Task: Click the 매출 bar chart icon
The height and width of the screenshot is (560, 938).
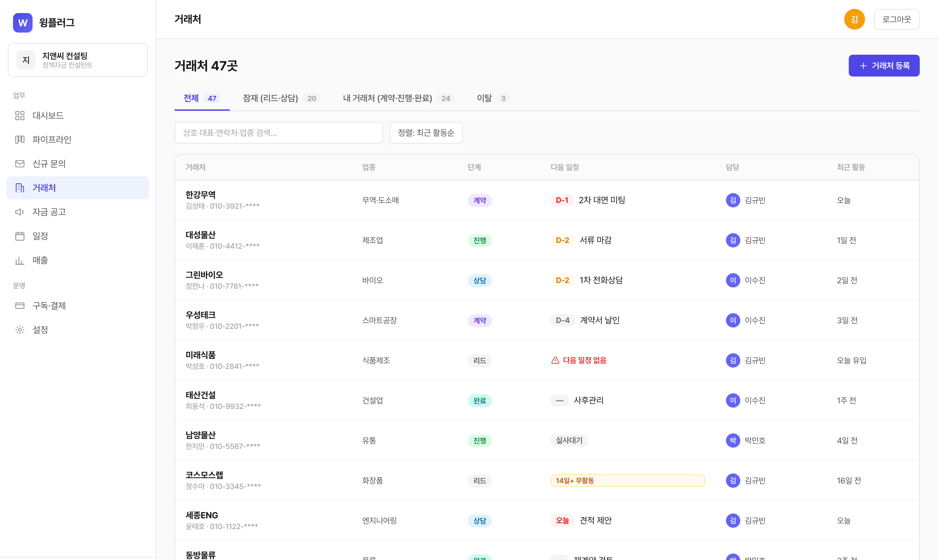Action: tap(20, 260)
